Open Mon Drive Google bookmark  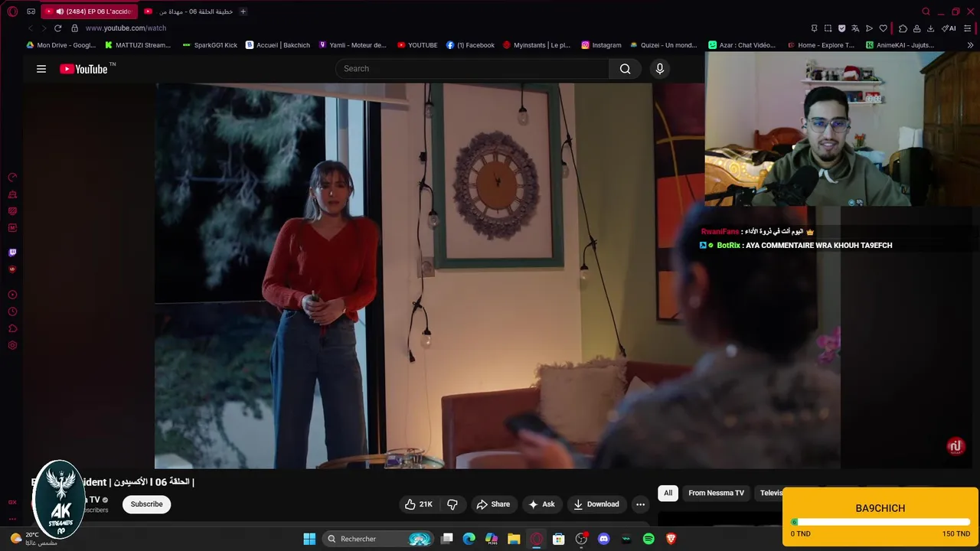[x=61, y=45]
